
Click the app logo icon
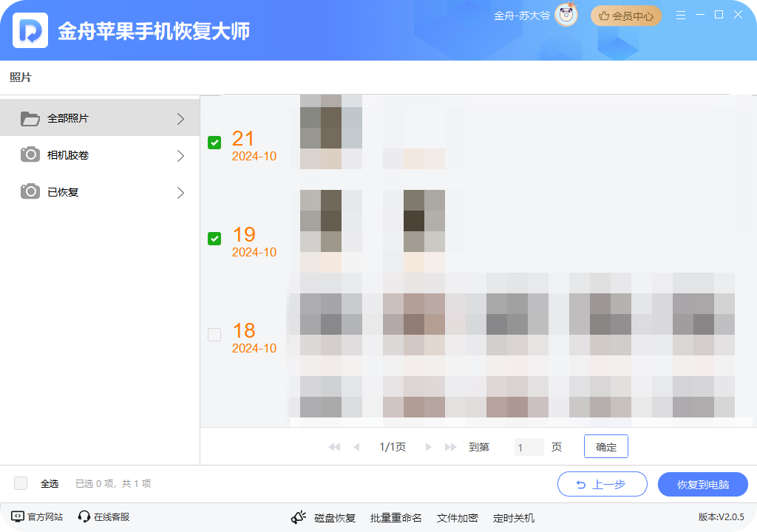point(30,30)
